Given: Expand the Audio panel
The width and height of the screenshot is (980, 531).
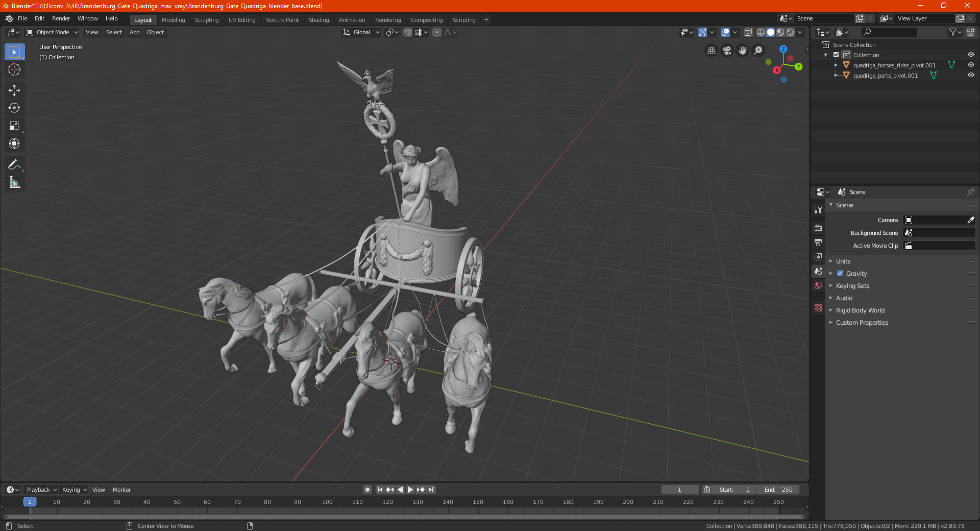Looking at the screenshot, I should pos(844,298).
